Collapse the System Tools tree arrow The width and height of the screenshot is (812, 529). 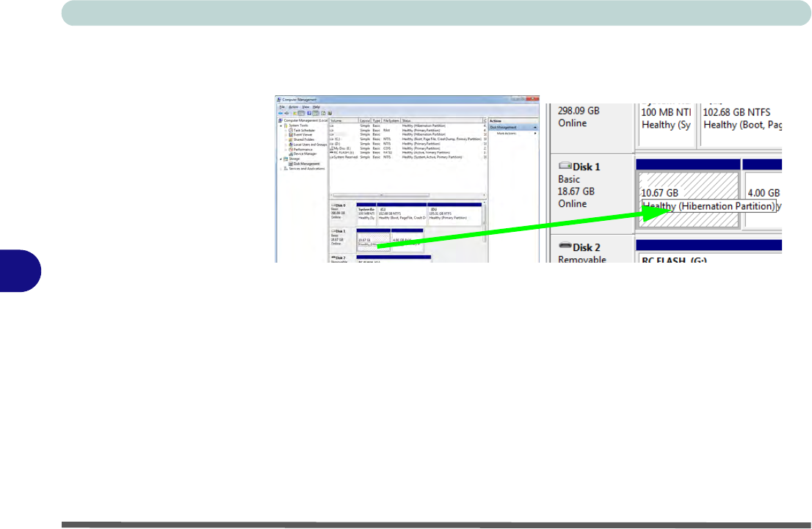coord(280,125)
